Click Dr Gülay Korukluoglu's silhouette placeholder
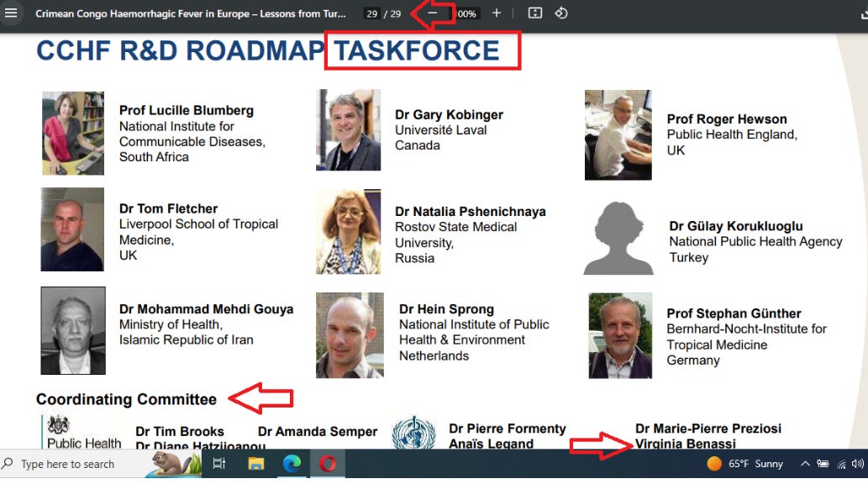868x484 pixels. (x=618, y=238)
